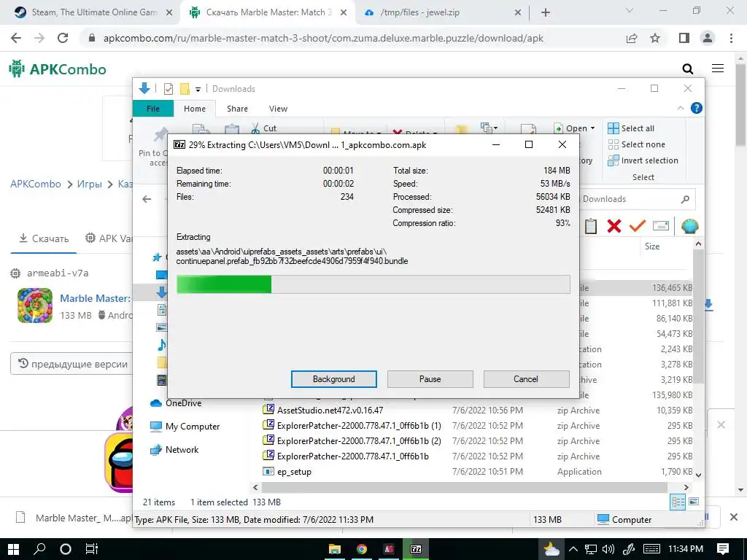Show hidden system tray icons
This screenshot has width=747, height=560.
pyautogui.click(x=573, y=549)
